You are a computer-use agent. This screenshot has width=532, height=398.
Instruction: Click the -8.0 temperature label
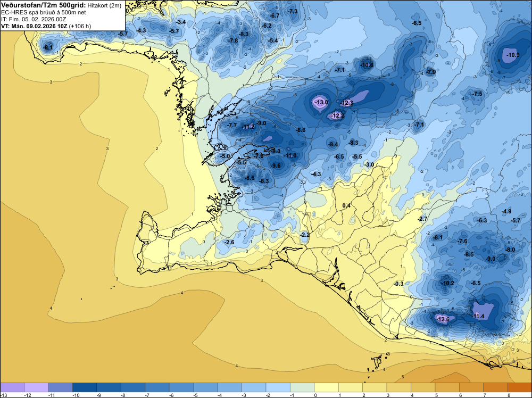[x=510, y=250]
